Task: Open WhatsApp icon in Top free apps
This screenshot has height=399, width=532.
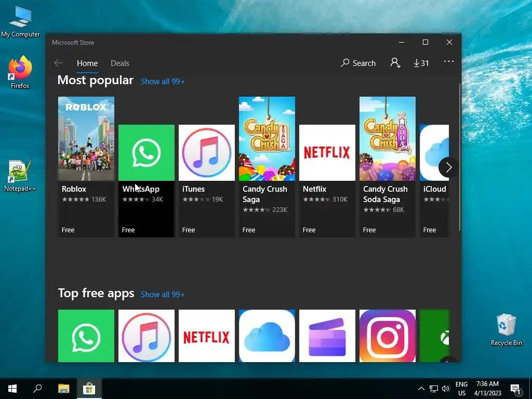Action: pyautogui.click(x=86, y=336)
